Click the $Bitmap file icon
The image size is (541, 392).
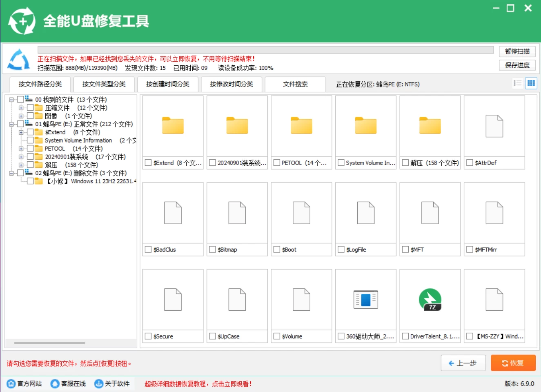point(237,213)
